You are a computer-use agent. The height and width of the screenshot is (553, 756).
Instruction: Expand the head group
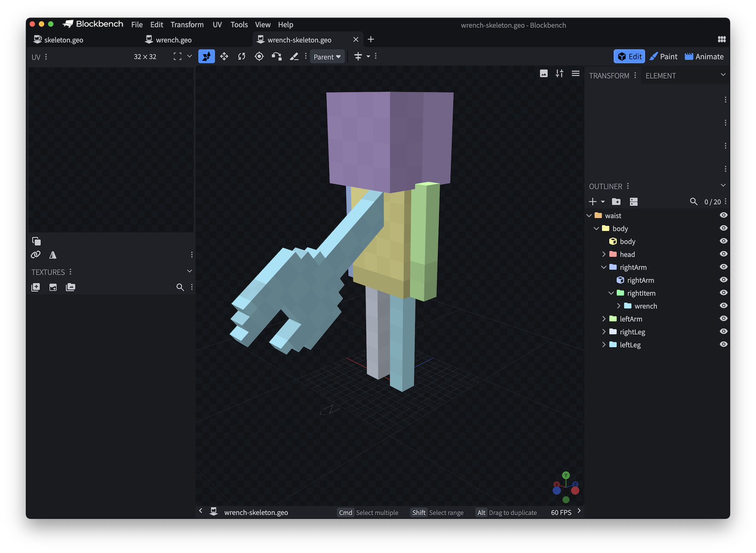click(604, 254)
